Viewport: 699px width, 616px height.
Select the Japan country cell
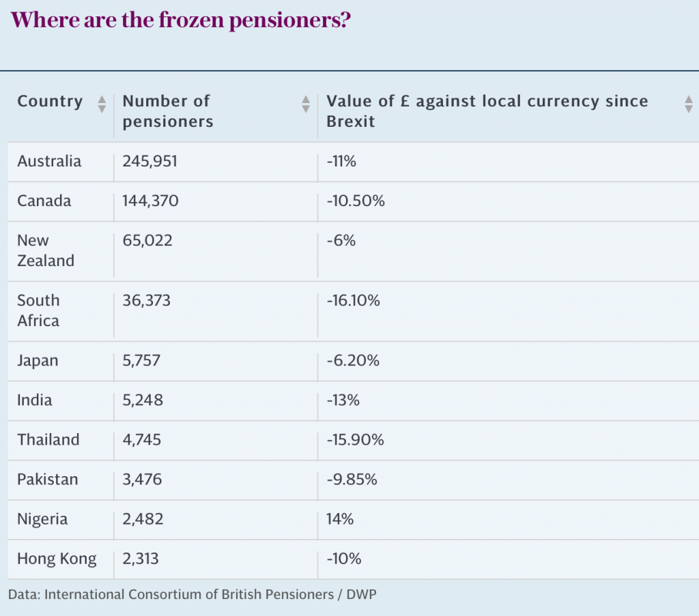(38, 361)
